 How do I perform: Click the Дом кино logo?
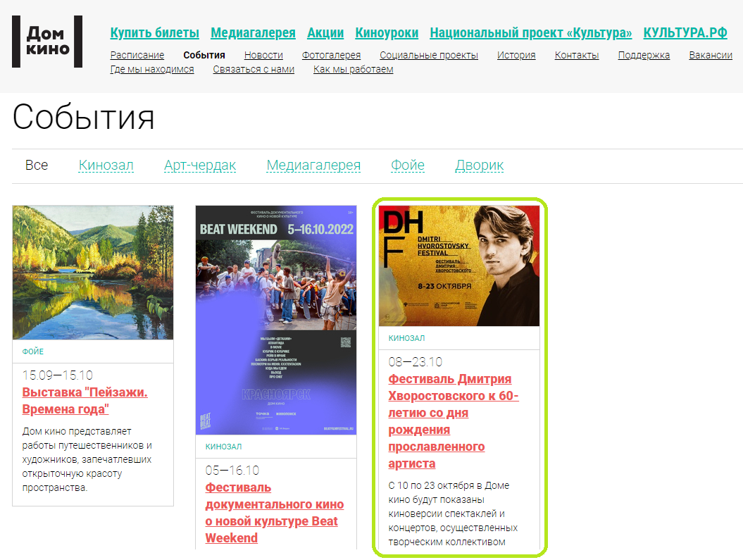[x=47, y=42]
